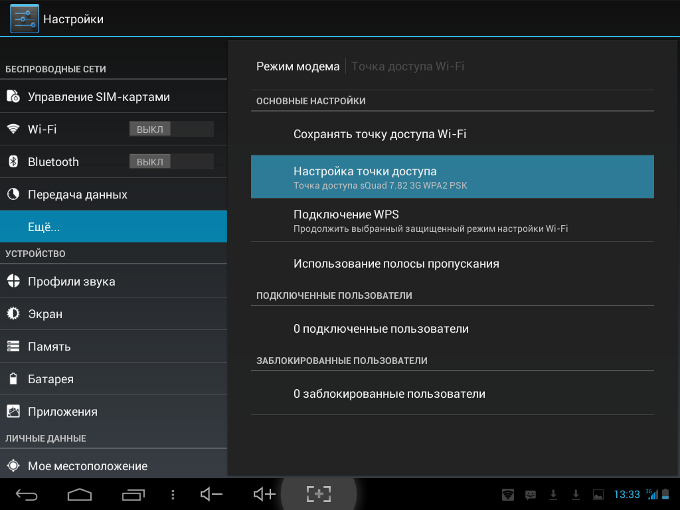
Task: Open the recent apps switcher
Action: pyautogui.click(x=133, y=494)
